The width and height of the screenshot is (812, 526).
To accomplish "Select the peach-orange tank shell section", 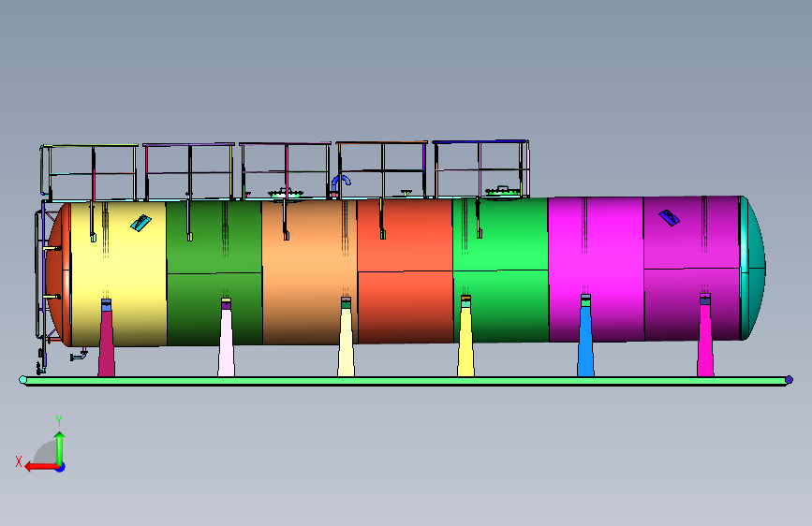I will point(309,271).
